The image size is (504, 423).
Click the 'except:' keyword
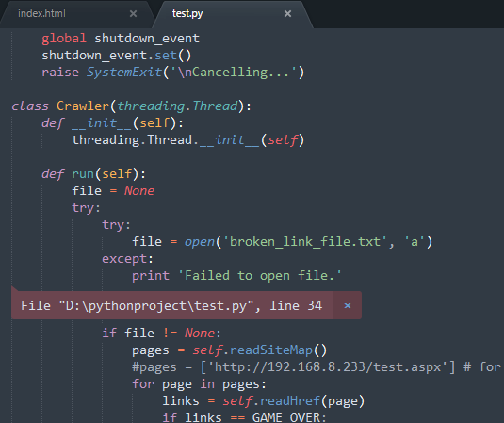127,259
